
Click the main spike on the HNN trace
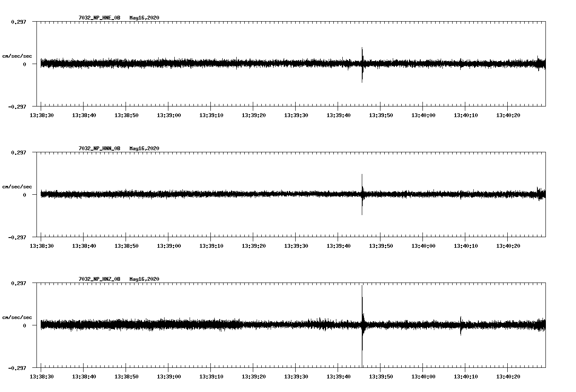(x=362, y=194)
